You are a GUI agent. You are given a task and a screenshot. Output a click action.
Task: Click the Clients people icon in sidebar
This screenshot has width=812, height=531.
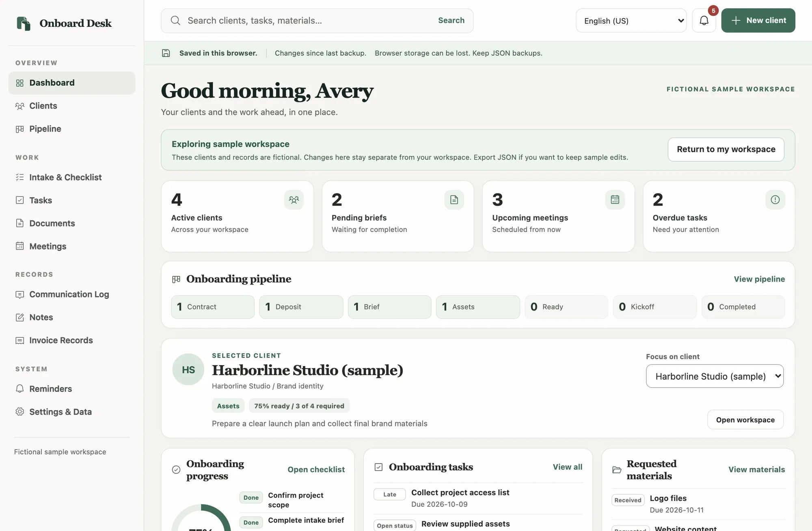[x=20, y=106]
